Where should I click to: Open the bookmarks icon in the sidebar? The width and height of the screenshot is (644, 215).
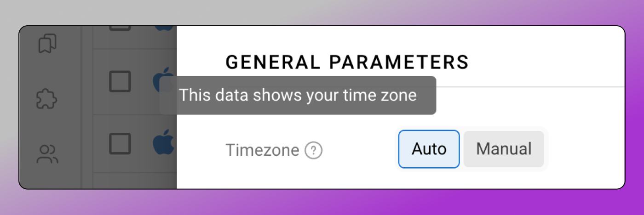tap(47, 44)
